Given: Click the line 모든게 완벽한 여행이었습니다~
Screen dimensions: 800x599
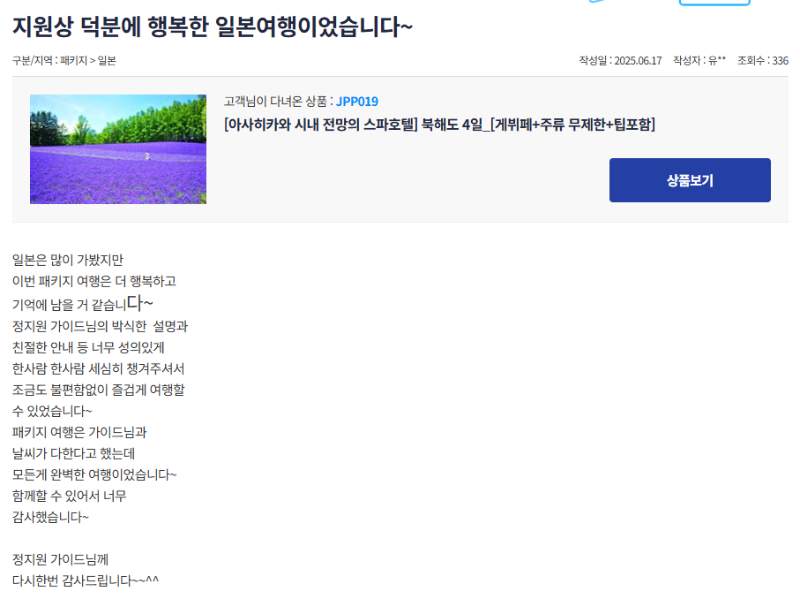Looking at the screenshot, I should click(x=94, y=475).
